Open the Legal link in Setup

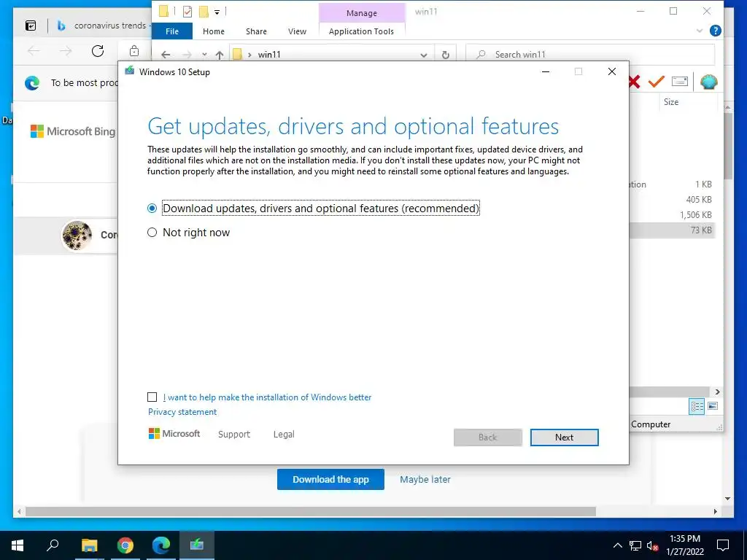tap(284, 435)
